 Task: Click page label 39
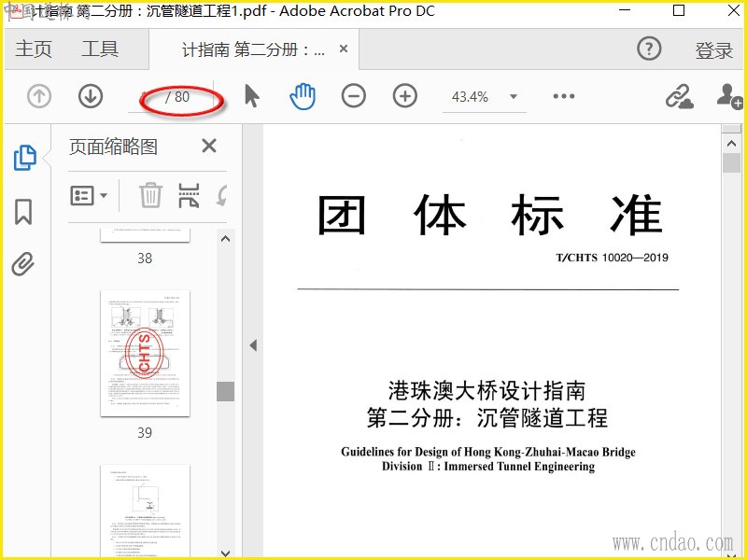[145, 432]
